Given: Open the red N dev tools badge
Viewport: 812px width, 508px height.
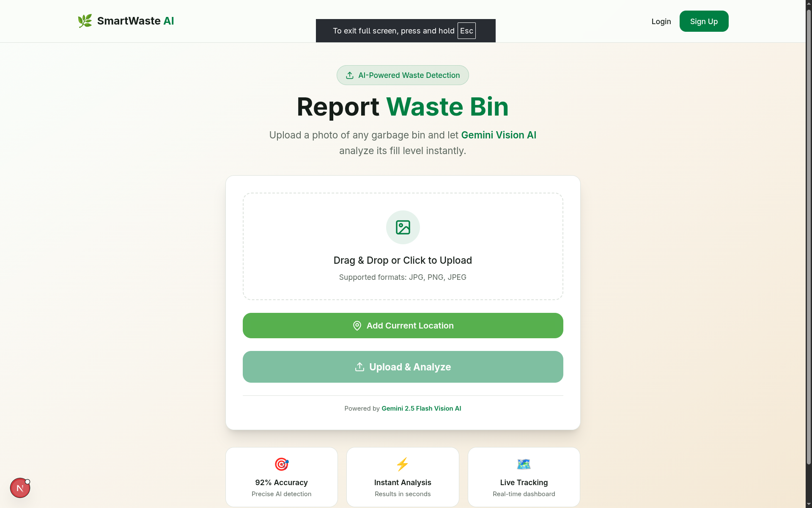Looking at the screenshot, I should click(20, 488).
